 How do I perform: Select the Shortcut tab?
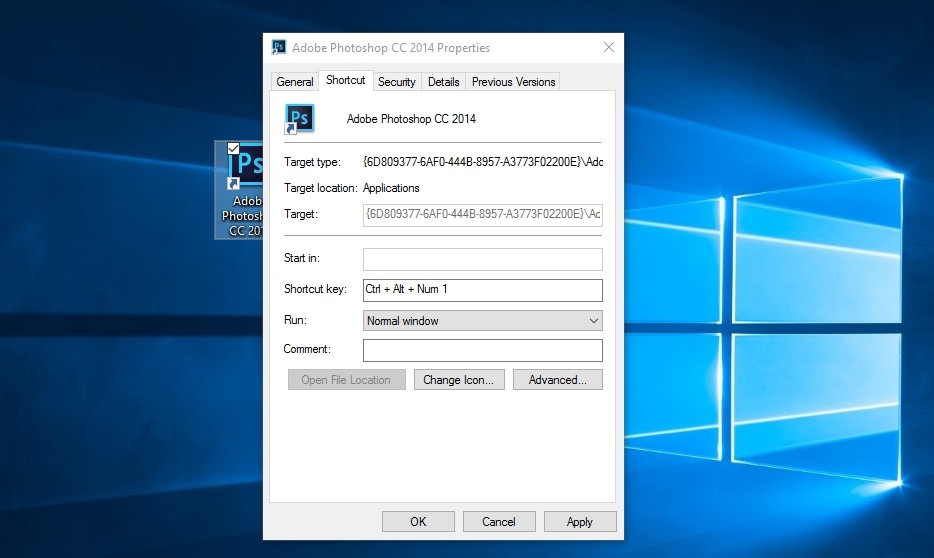tap(346, 81)
